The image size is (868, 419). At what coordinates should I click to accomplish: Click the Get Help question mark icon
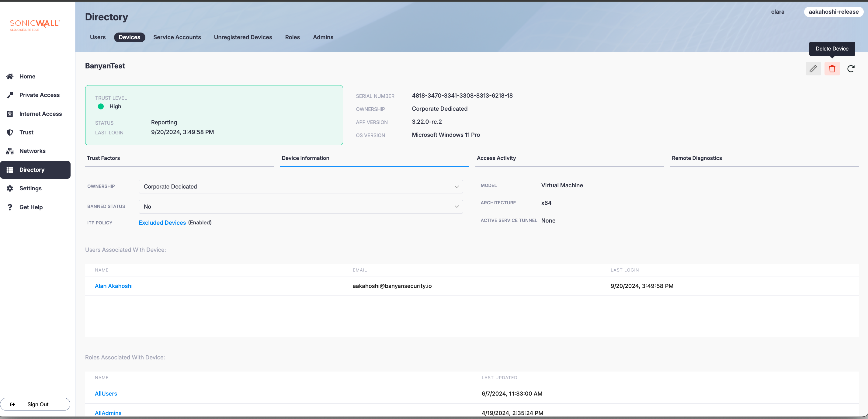point(10,207)
